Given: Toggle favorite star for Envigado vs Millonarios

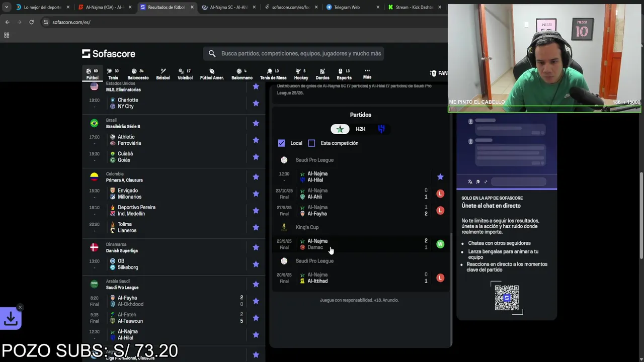Looking at the screenshot, I should click(256, 194).
